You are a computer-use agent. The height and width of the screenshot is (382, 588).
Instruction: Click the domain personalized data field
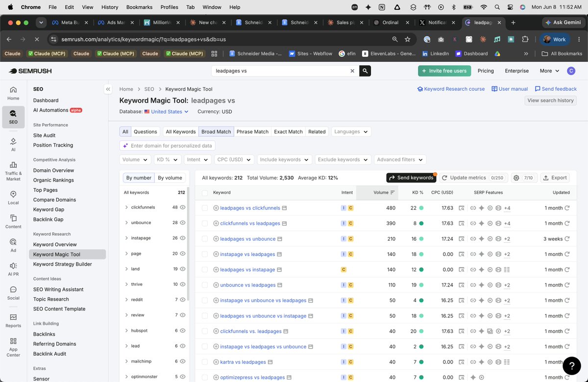click(167, 146)
